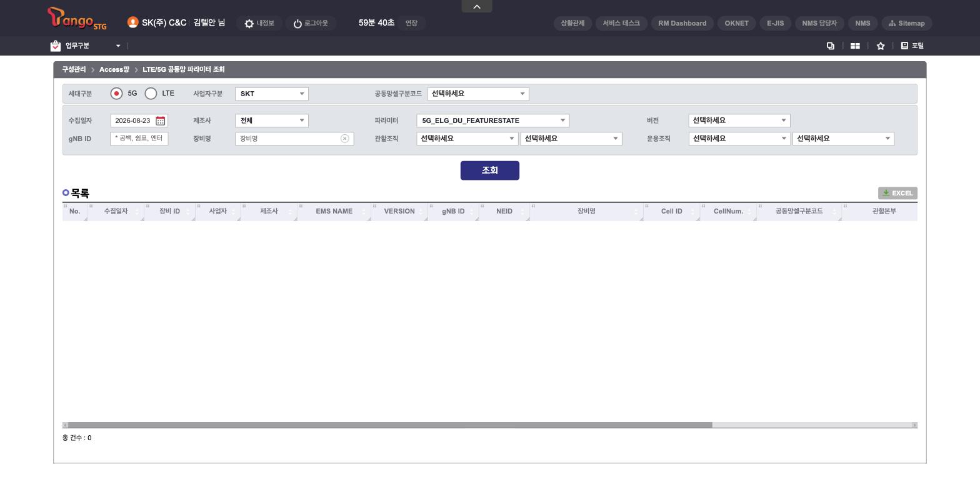This screenshot has height=482, width=980.
Task: Click the Access망 breadcrumb link
Action: tap(114, 69)
